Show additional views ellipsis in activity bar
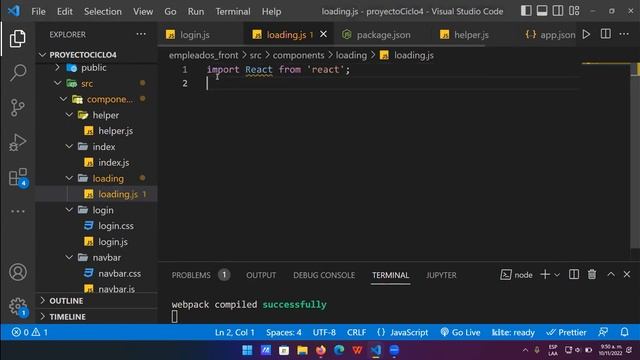Screen dimensions: 640x360 [18, 211]
